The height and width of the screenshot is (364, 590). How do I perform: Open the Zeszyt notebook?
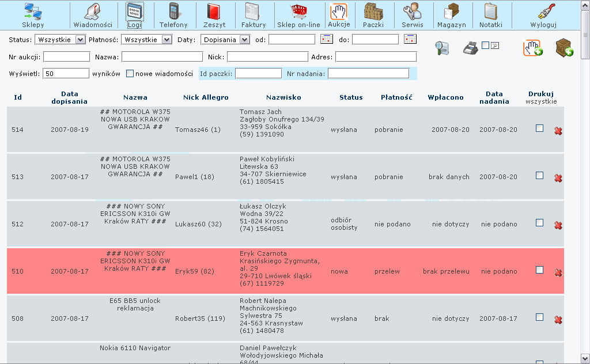click(x=214, y=16)
